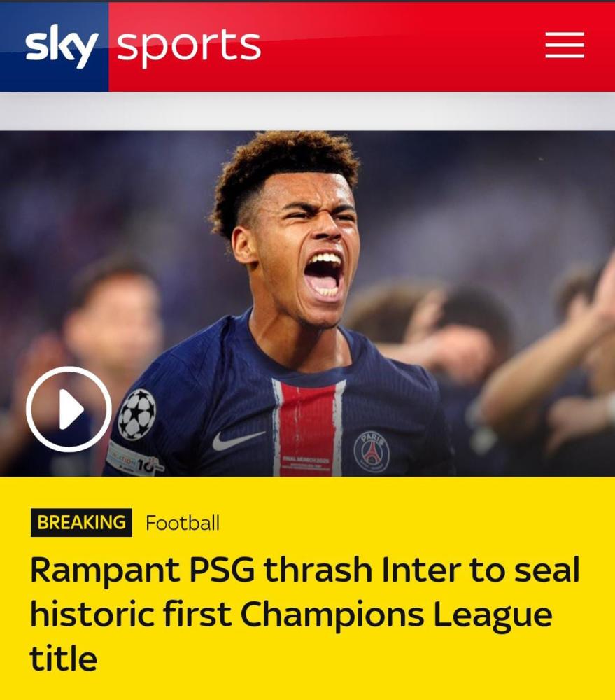Click the Paris crest on the shirt
Viewport: 615px width, 700px height.
(372, 451)
